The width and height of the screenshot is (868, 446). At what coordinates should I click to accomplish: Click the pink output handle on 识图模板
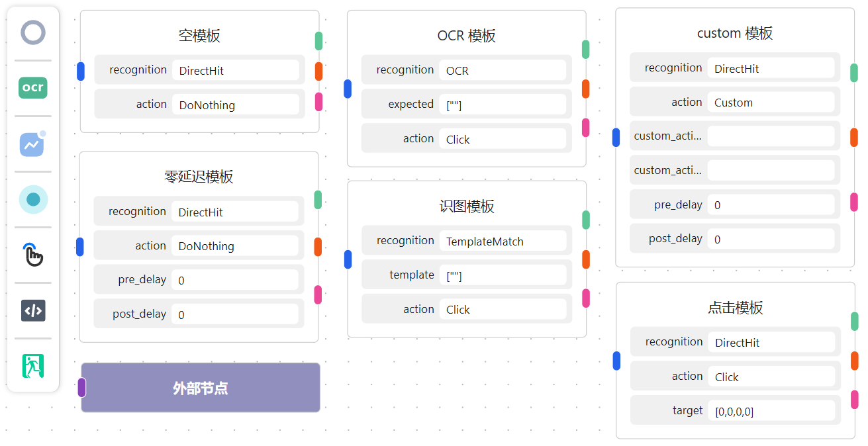pyautogui.click(x=585, y=298)
